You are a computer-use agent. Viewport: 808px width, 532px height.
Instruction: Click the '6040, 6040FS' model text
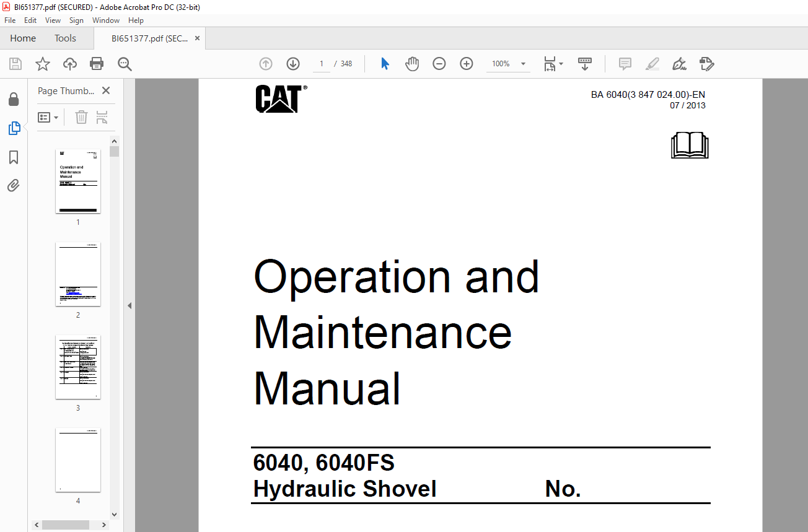click(x=323, y=463)
